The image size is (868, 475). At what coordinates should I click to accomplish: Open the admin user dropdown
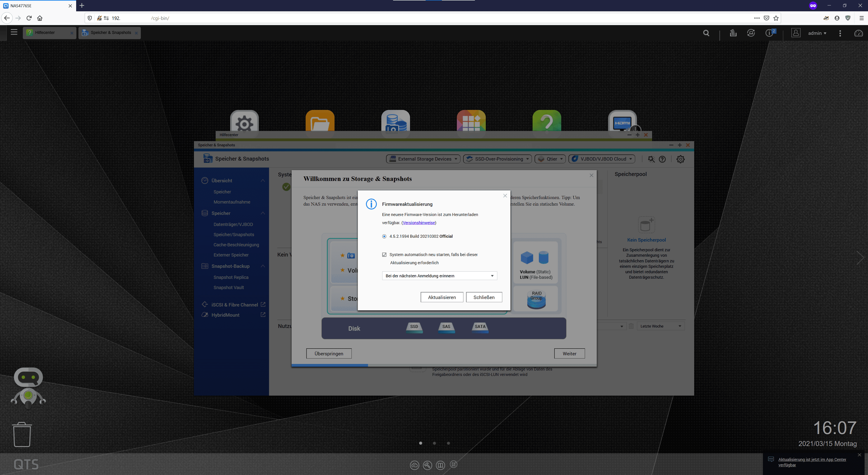pos(817,33)
